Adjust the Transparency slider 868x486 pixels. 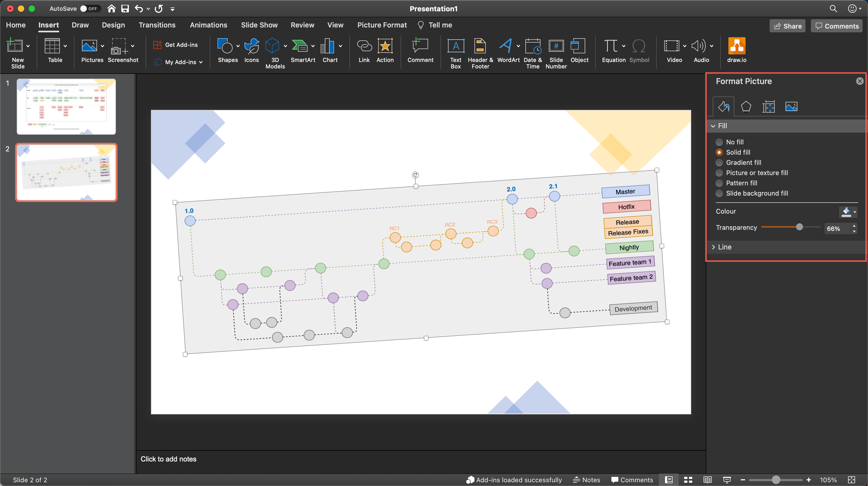[x=800, y=227]
